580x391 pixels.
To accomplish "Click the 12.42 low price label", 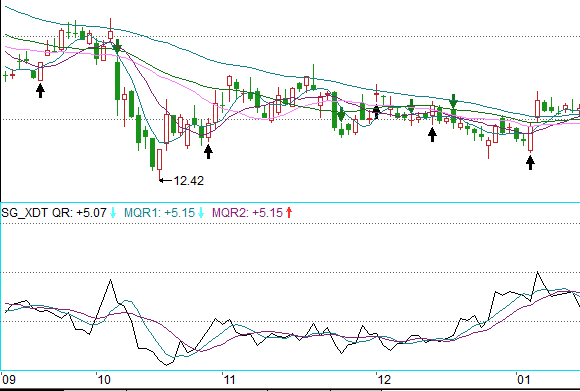I will [189, 181].
